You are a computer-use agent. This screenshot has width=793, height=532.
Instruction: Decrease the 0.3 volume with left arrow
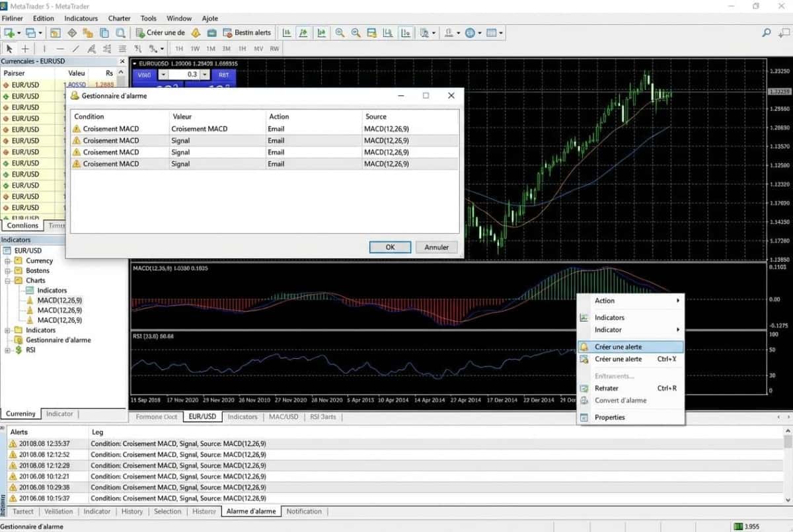[x=164, y=75]
